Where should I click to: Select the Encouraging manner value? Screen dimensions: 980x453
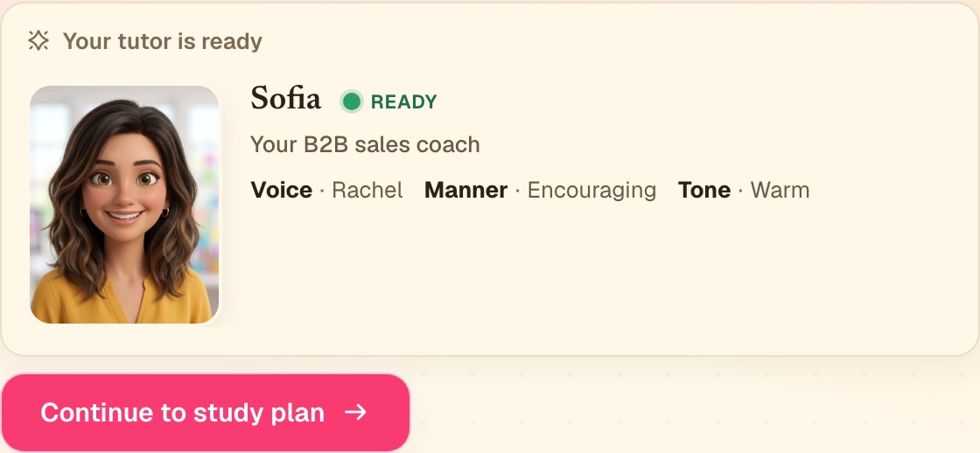point(591,191)
